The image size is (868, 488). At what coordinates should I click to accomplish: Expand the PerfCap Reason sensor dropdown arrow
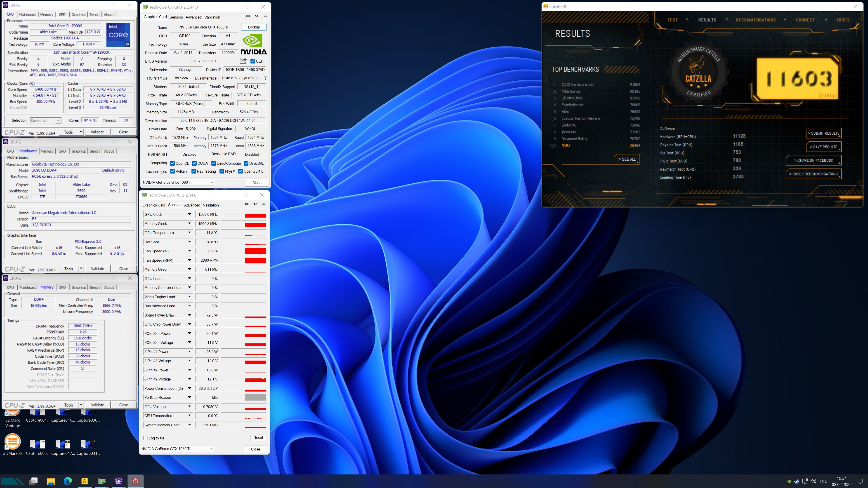click(x=189, y=397)
